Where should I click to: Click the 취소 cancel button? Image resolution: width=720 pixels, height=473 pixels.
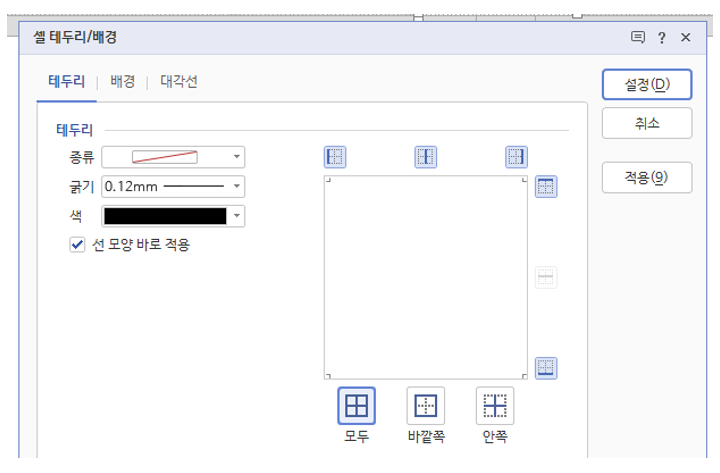pyautogui.click(x=647, y=123)
